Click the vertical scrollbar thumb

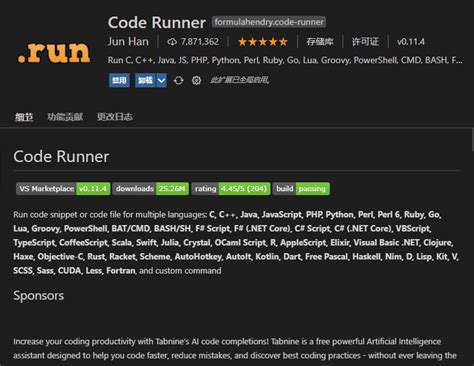point(472,140)
